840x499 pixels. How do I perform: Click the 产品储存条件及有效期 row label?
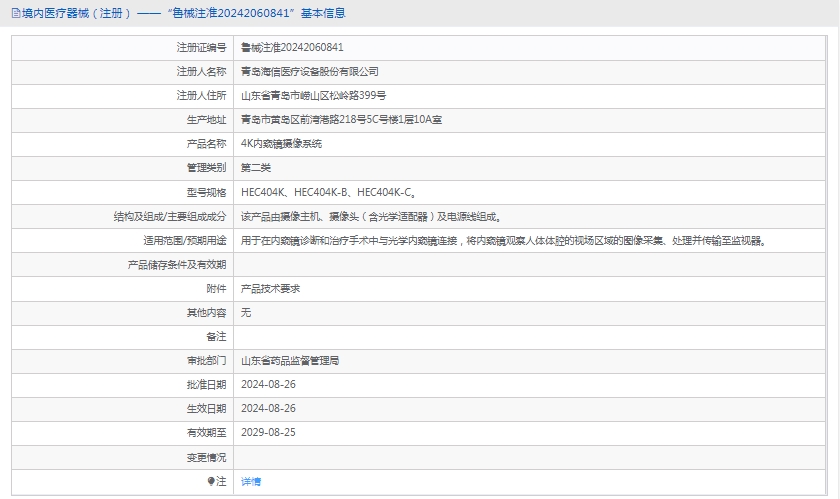[177, 264]
